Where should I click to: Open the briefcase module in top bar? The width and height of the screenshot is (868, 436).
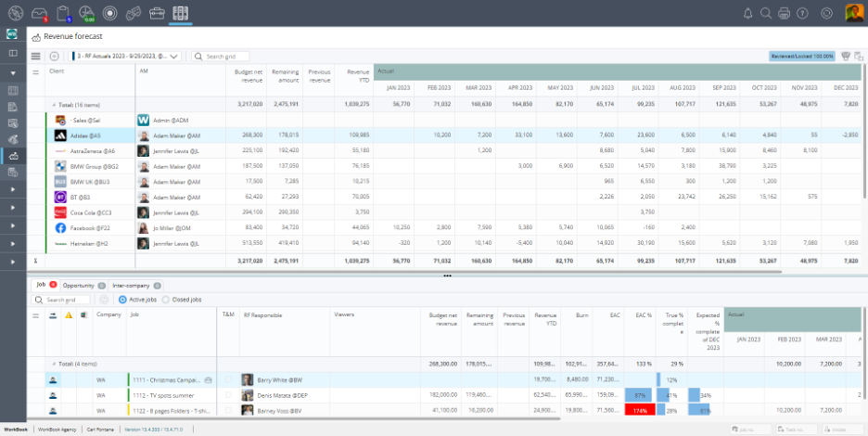tap(157, 13)
